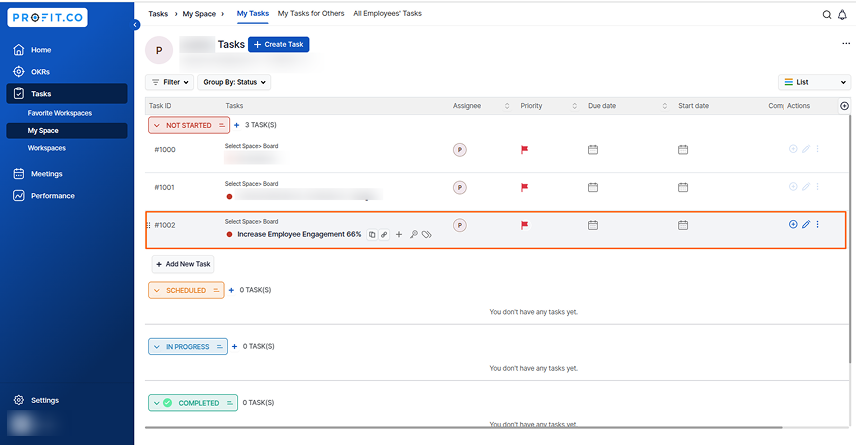Viewport: 856px width, 445px height.
Task: Collapse the IN PROGRESS status section
Action: pyautogui.click(x=157, y=347)
